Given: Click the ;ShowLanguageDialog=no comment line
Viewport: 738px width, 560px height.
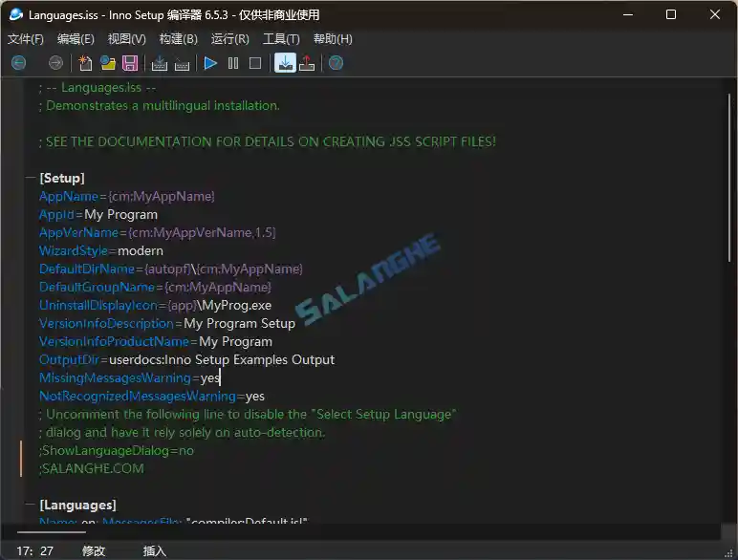Looking at the screenshot, I should (117, 451).
